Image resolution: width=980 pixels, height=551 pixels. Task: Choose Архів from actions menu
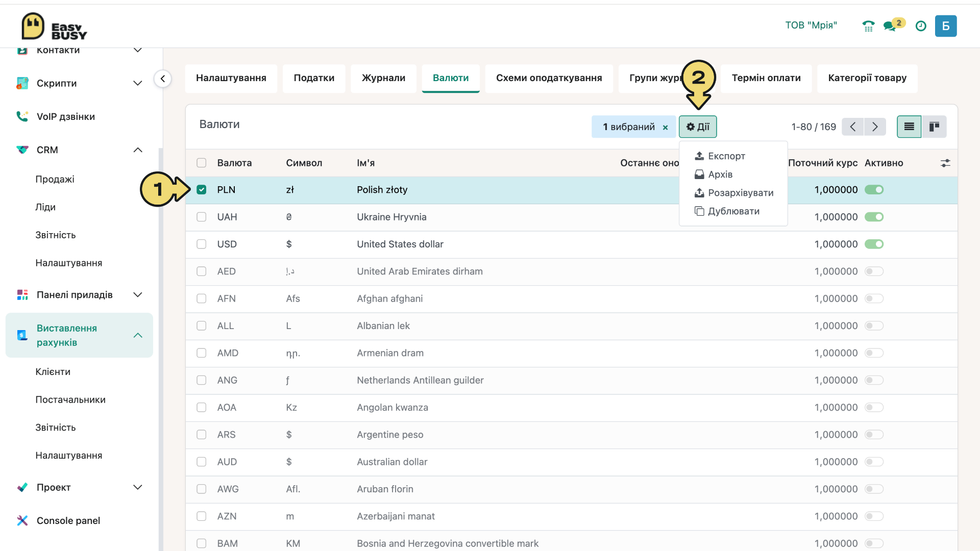point(733,174)
